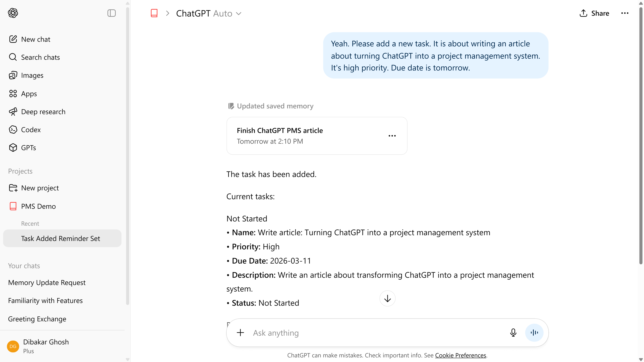The width and height of the screenshot is (644, 362).
Task: Click the Your chats section heading
Action: [x=24, y=266]
